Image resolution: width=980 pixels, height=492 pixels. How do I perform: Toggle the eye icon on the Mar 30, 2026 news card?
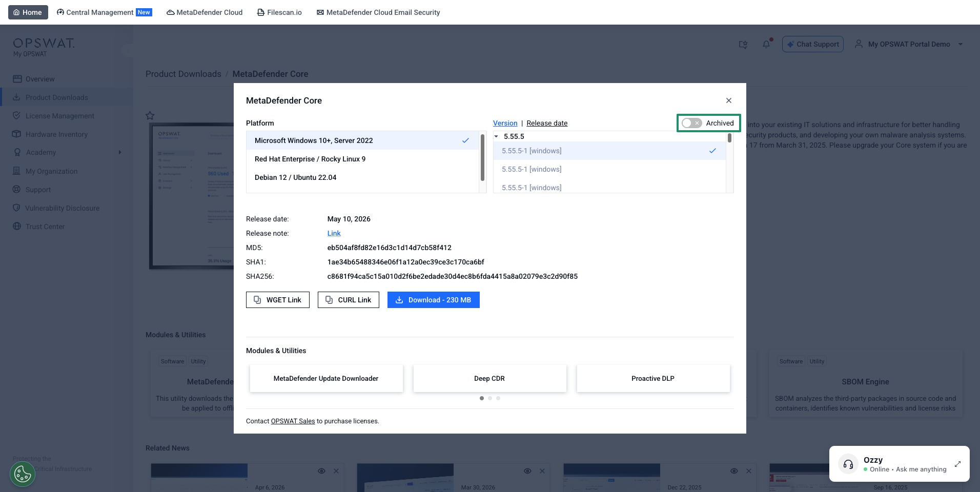coord(527,471)
